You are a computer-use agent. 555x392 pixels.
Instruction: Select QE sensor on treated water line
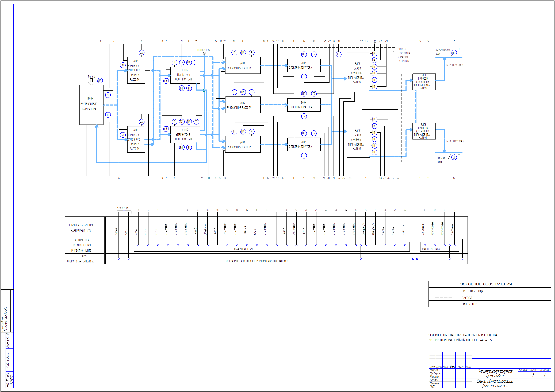click(454, 53)
